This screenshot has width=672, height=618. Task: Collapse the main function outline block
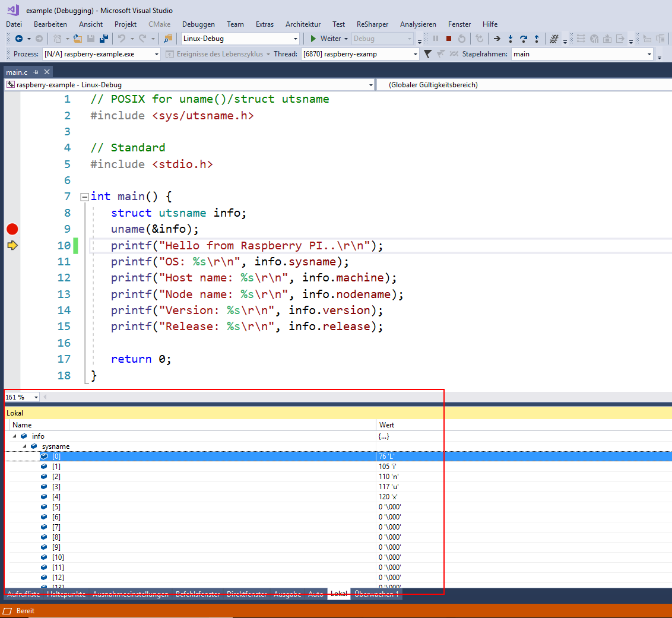[84, 197]
